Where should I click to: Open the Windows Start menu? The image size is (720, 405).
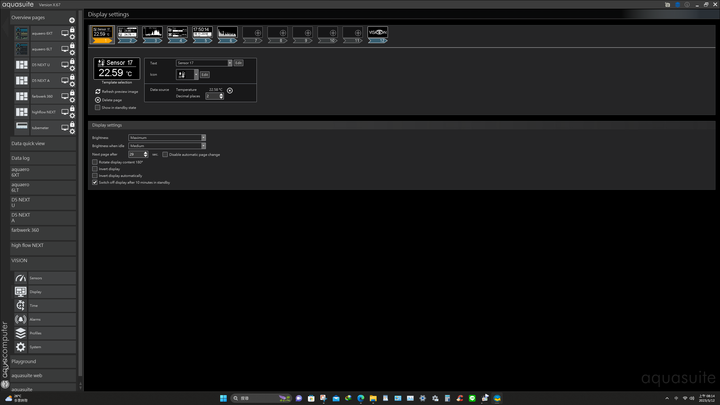(223, 398)
